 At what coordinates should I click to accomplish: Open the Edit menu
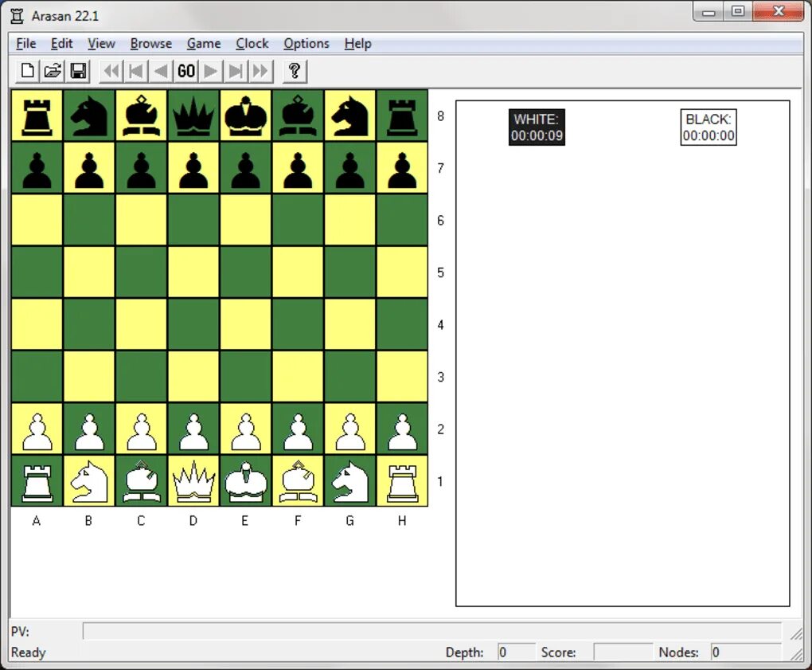[x=61, y=44]
